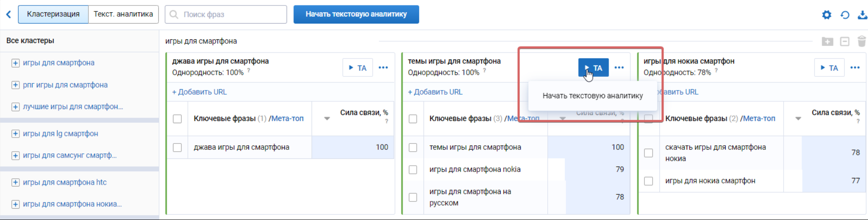Start TA for джава игры для смартфона
Viewport: 868px width, 220px height.
(x=357, y=68)
